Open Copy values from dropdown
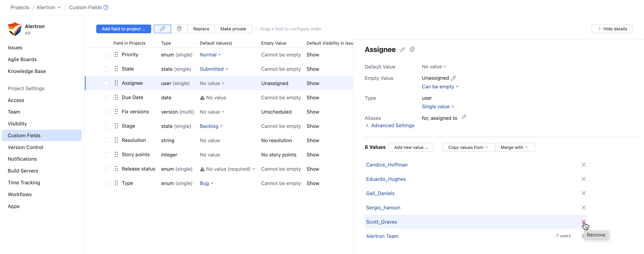Screen dimensions: 644x254 pyautogui.click(x=468, y=147)
